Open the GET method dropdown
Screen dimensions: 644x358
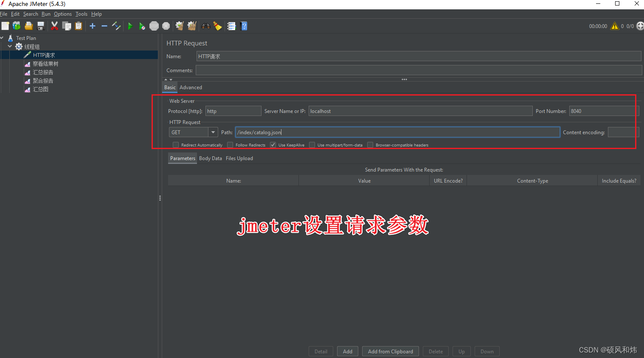click(x=213, y=132)
